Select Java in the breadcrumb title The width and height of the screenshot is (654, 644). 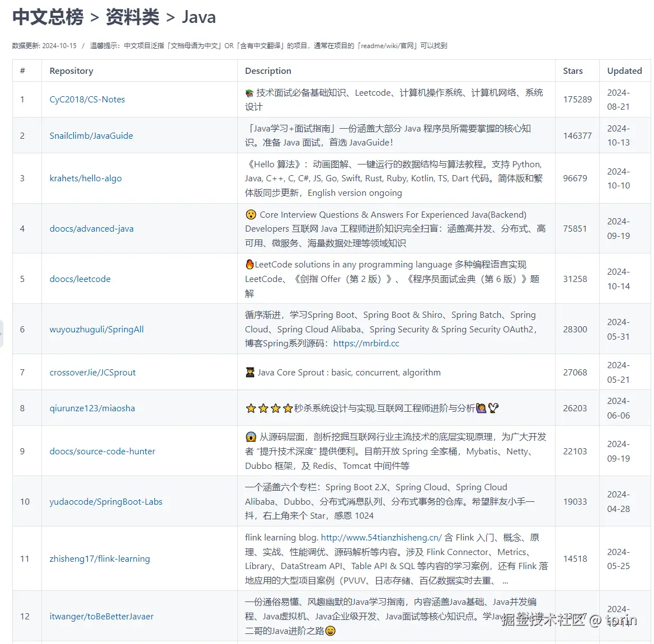tap(199, 17)
